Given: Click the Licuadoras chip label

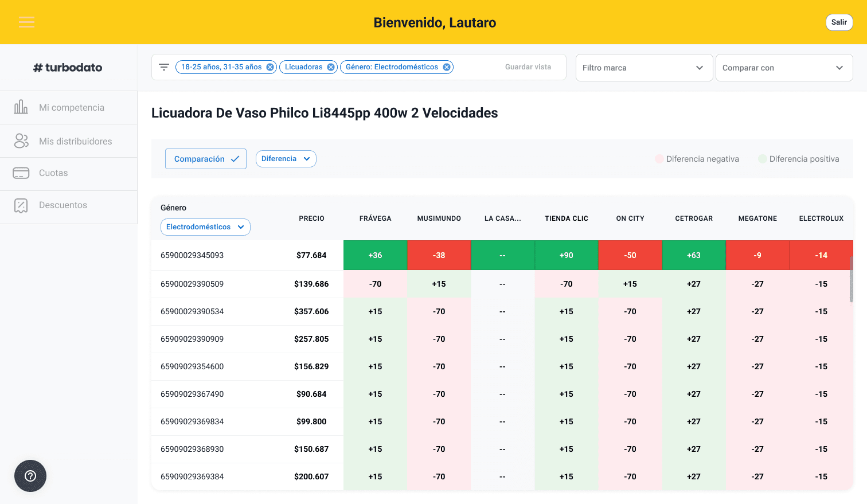Looking at the screenshot, I should [303, 67].
